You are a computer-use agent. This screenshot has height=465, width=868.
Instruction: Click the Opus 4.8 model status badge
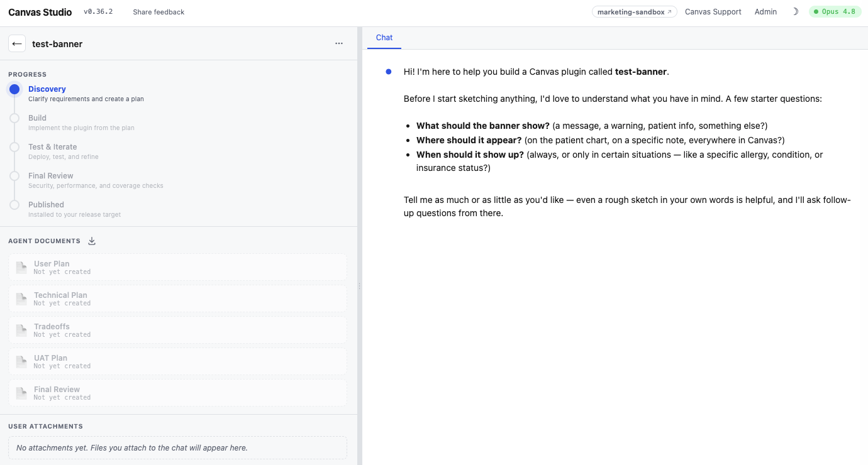[835, 11]
